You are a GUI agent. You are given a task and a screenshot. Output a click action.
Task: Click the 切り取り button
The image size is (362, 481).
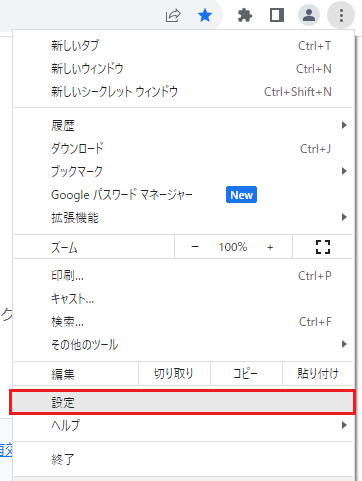(x=174, y=374)
